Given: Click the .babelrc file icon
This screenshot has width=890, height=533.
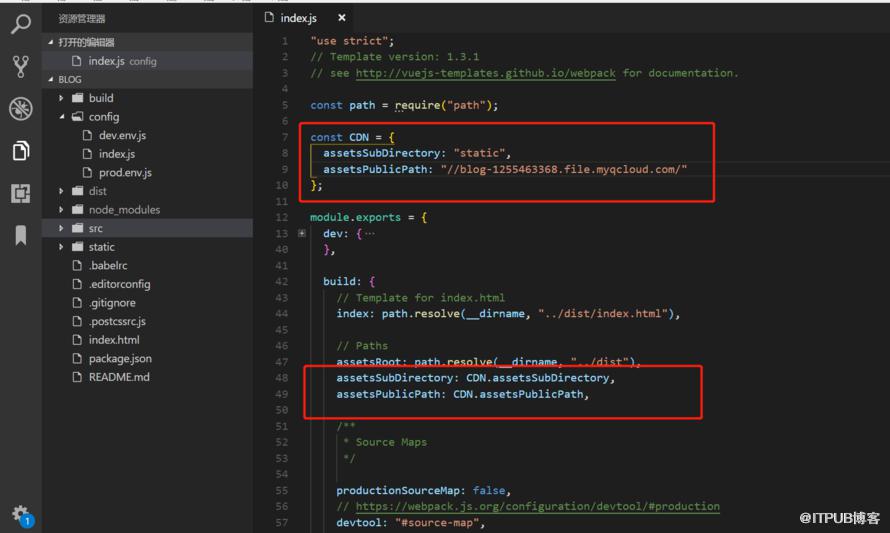Looking at the screenshot, I should (77, 266).
